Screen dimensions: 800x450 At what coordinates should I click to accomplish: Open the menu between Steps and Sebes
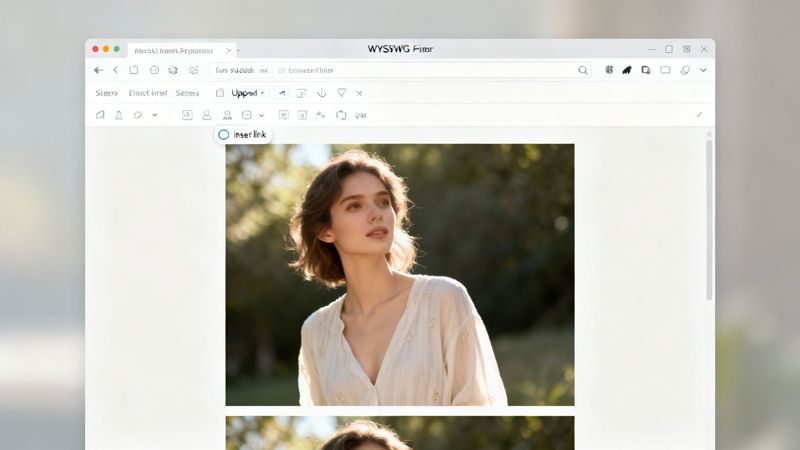tap(147, 93)
